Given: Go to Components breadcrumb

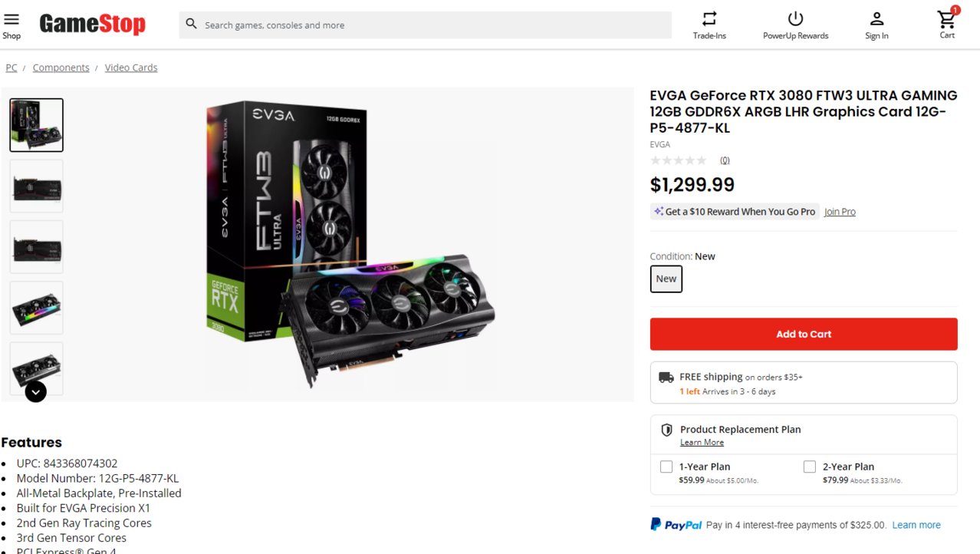Looking at the screenshot, I should pos(61,68).
